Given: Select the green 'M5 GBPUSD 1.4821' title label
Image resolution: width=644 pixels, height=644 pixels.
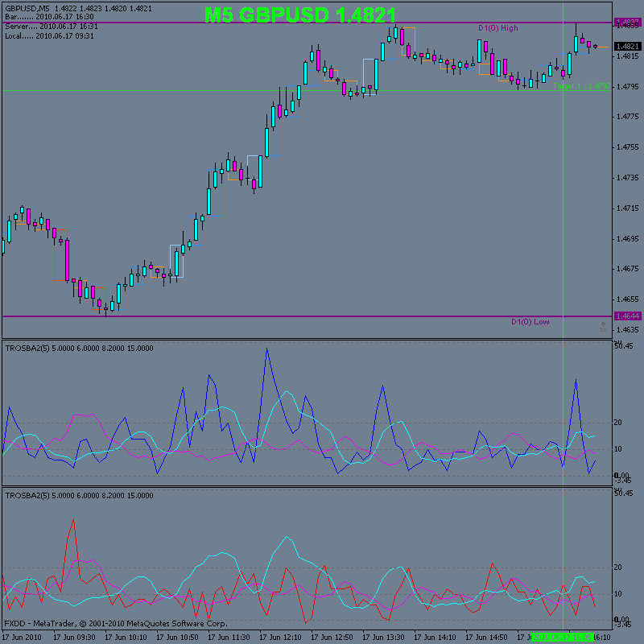Looking at the screenshot, I should coord(300,15).
